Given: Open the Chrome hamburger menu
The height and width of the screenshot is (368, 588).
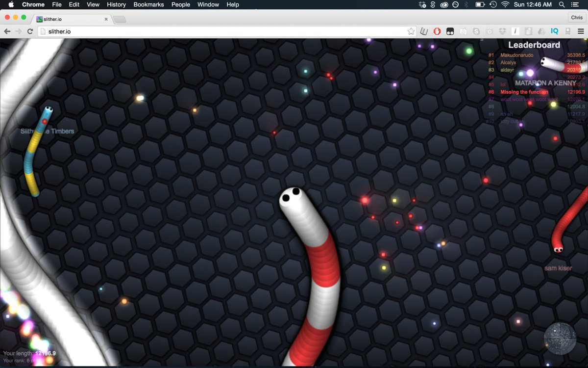Looking at the screenshot, I should [581, 31].
